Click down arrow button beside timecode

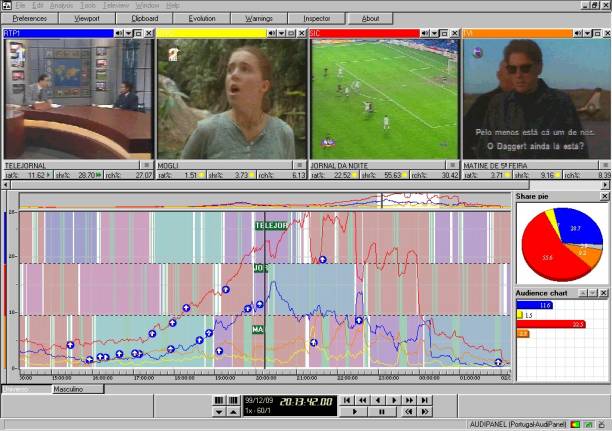[x=219, y=411]
